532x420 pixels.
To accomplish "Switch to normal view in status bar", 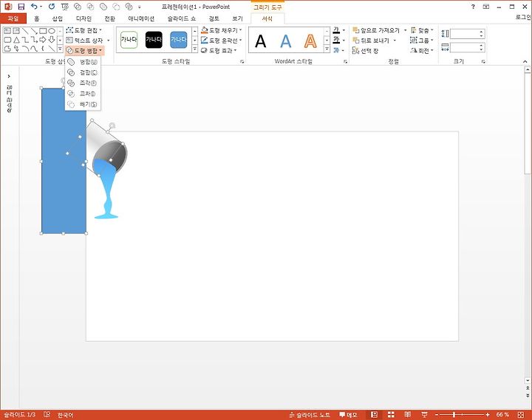I will pos(374,415).
